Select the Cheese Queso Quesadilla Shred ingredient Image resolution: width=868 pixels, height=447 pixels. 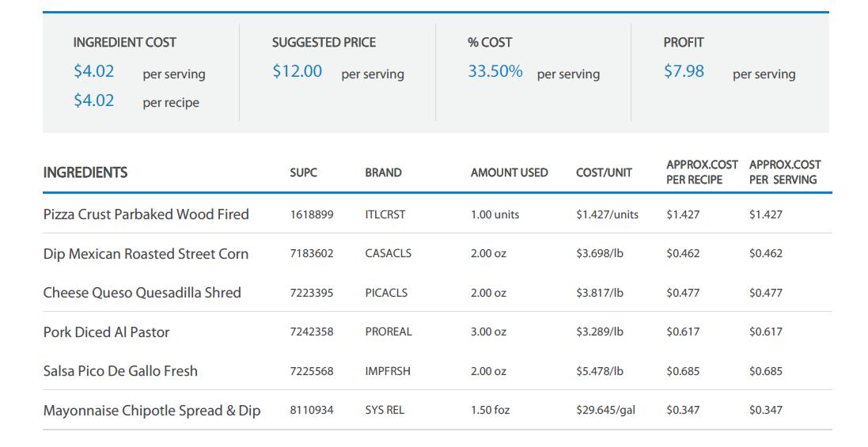[x=142, y=293]
